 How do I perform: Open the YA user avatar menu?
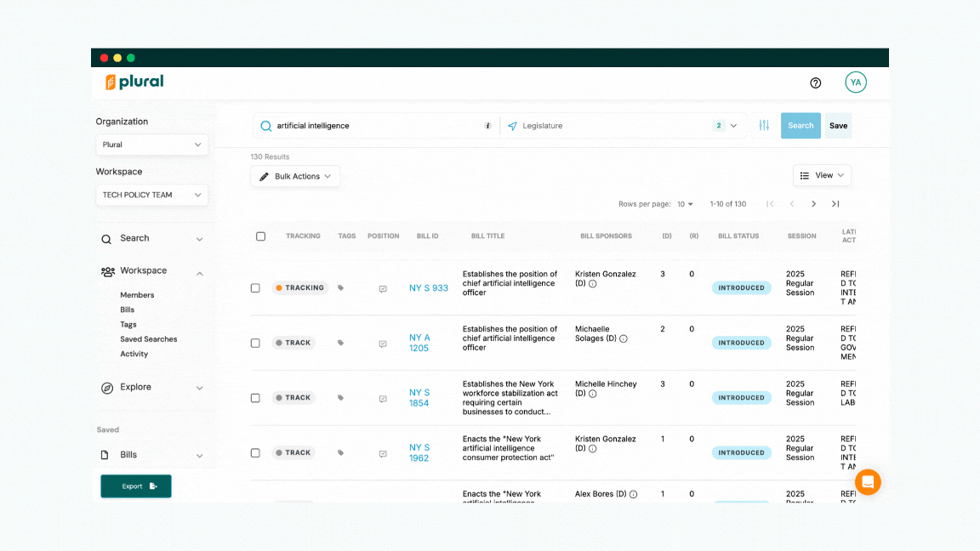(855, 82)
